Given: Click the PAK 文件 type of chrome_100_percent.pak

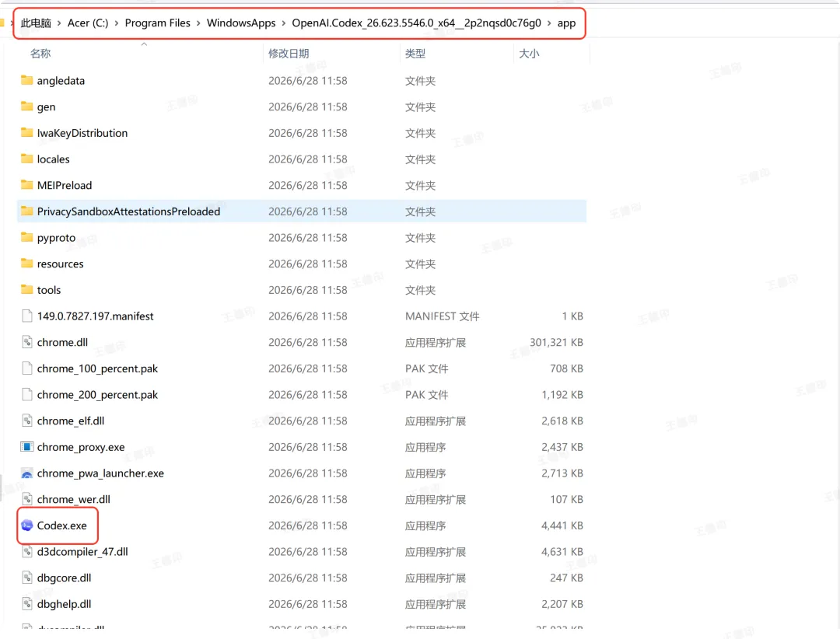Looking at the screenshot, I should [426, 368].
